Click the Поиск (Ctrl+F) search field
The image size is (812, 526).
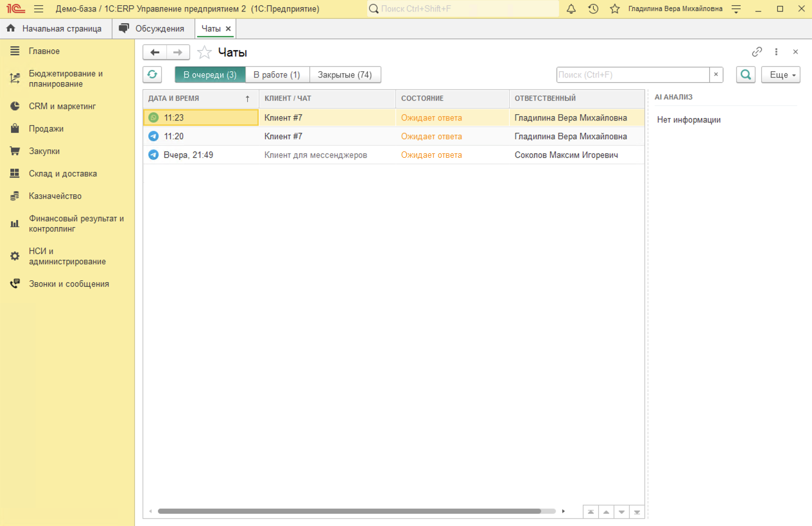point(632,74)
